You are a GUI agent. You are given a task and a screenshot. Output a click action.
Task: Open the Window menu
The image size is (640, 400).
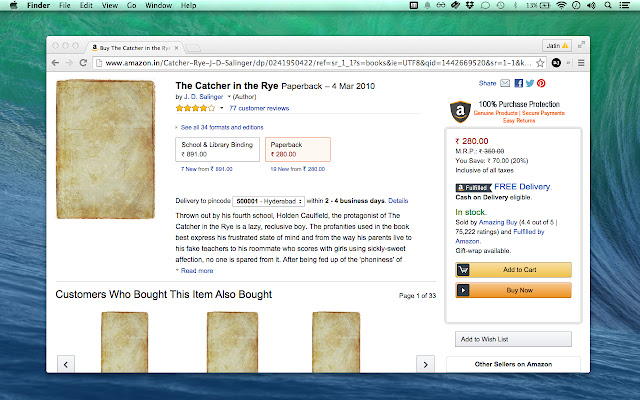(x=158, y=5)
